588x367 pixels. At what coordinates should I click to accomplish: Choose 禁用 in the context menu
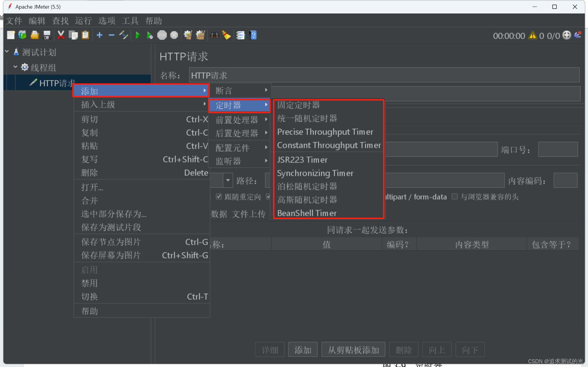tap(141, 283)
